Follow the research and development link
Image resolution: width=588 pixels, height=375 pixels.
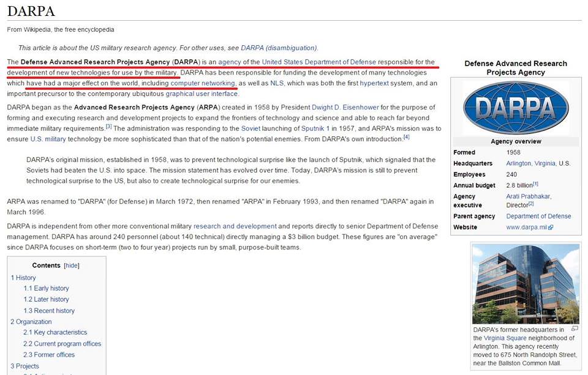click(x=235, y=226)
